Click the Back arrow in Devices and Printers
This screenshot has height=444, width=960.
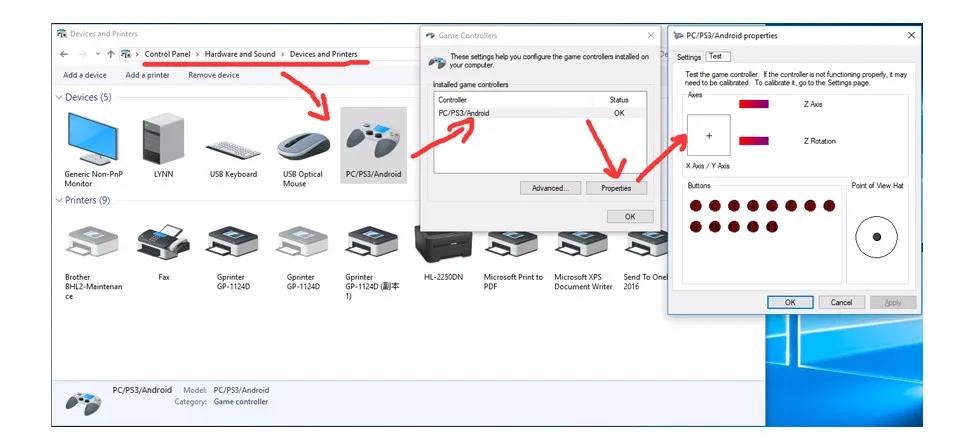tap(64, 54)
